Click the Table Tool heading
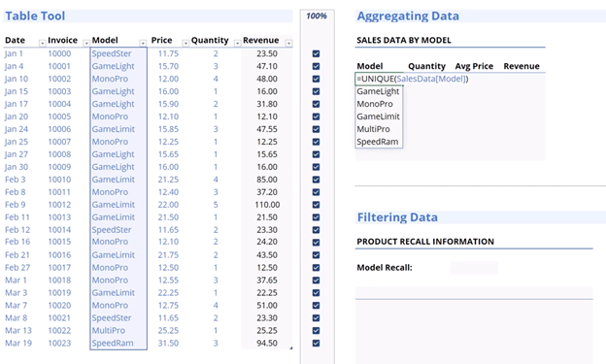Viewport: 606px width, 364px height. pos(35,17)
